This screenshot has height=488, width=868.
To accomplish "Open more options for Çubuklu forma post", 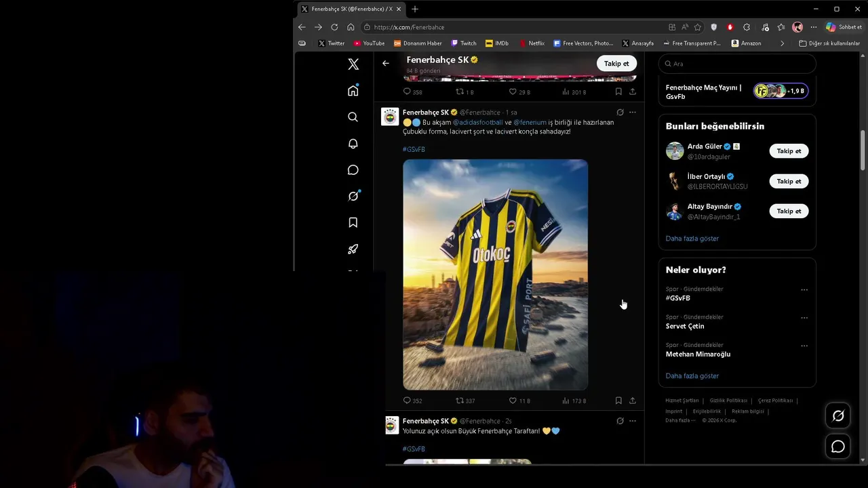I will (x=633, y=113).
